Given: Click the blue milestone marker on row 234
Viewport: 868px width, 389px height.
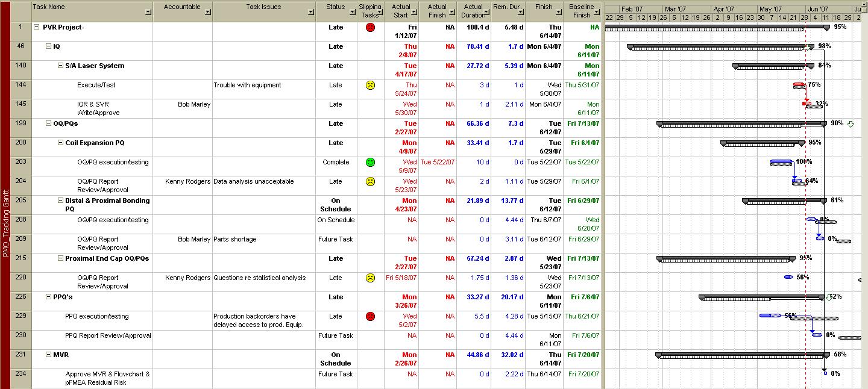Looking at the screenshot, I should click(x=825, y=373).
